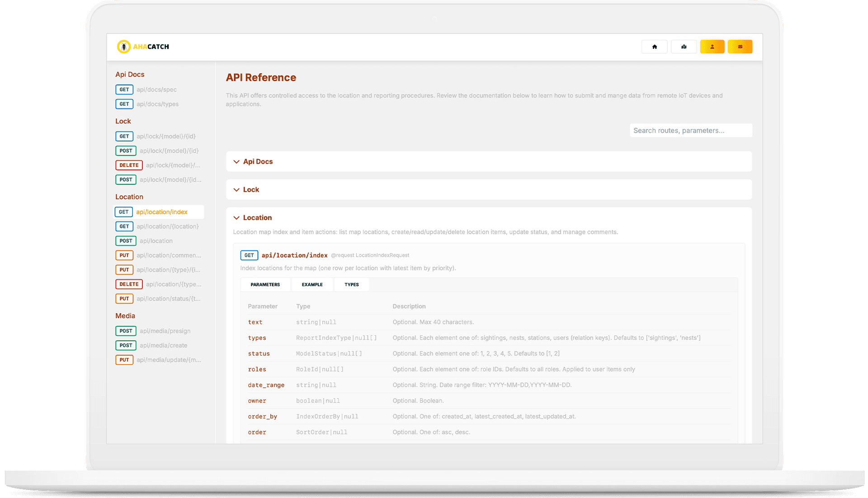Click the PUT badge beside api/media/update/{m...}
Image resolution: width=868 pixels, height=498 pixels.
(x=124, y=360)
